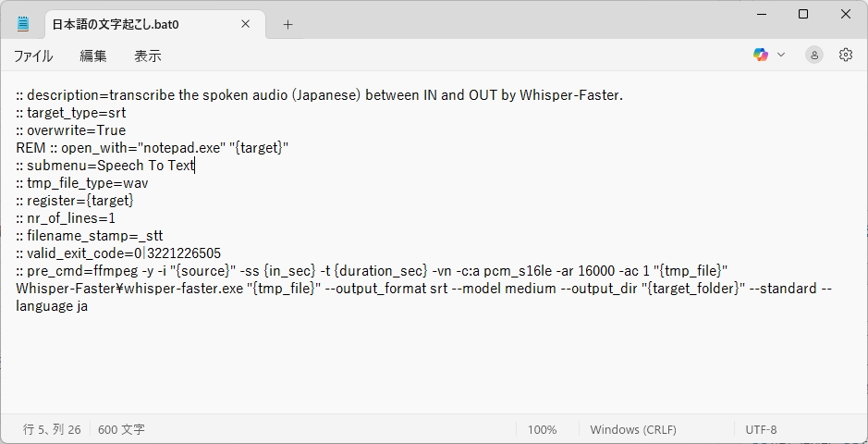868x444 pixels.
Task: Click the line ':: target_type=srt'
Action: (71, 113)
